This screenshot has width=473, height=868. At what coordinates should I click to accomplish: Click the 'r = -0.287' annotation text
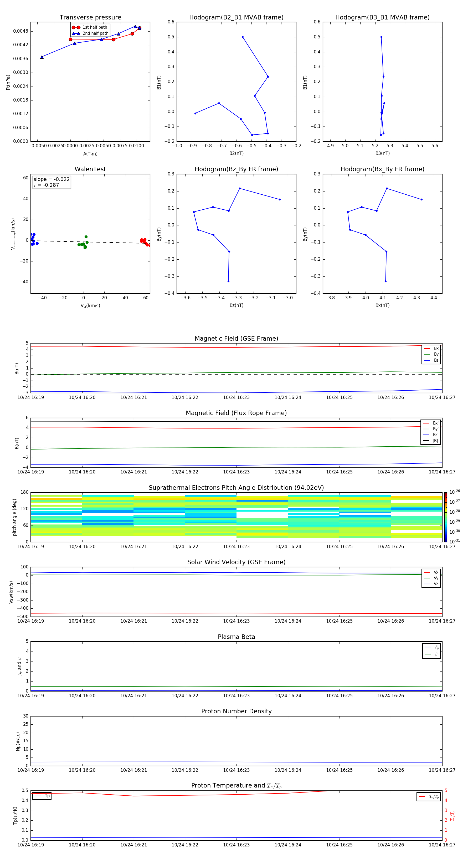[x=47, y=185]
